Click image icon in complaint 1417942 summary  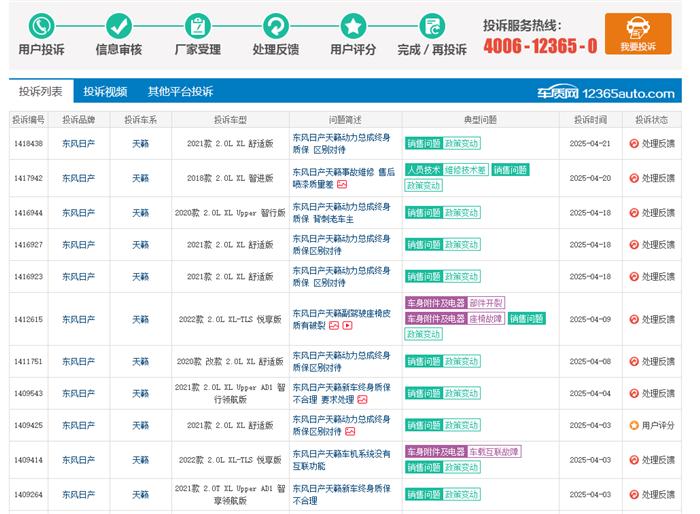point(342,184)
